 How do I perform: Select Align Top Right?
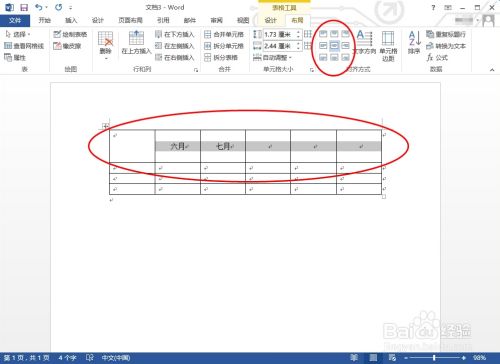click(346, 34)
